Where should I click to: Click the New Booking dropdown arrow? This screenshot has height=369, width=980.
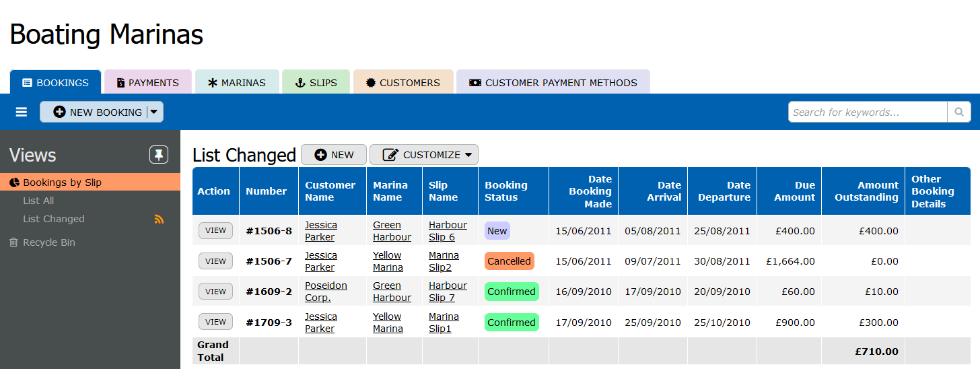point(154,112)
